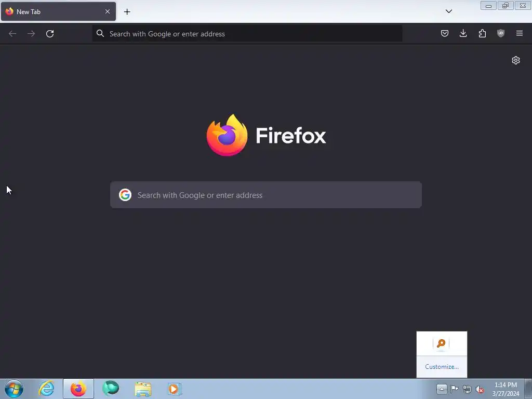This screenshot has height=399, width=532.
Task: Open the Extensions puzzle menu
Action: [482, 33]
